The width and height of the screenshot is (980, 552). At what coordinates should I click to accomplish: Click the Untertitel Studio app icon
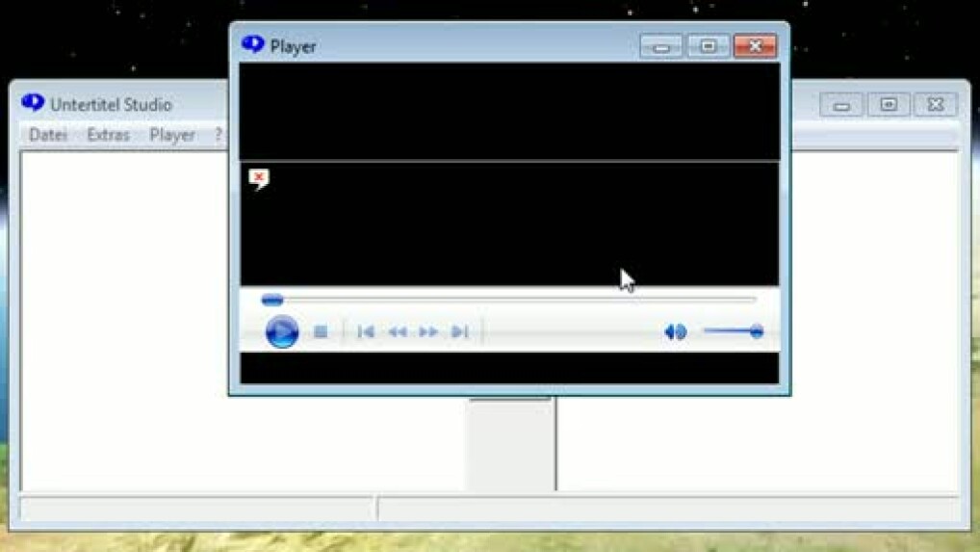33,103
